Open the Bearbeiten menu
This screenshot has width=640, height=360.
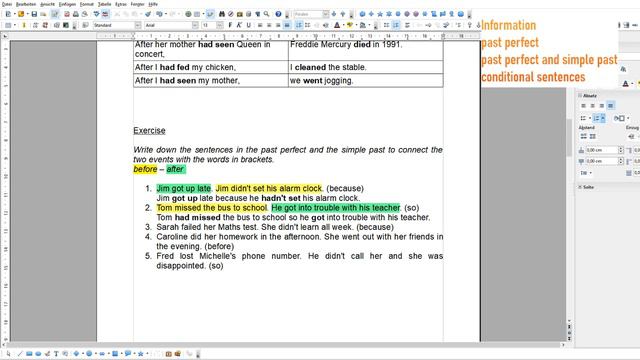[26, 4]
